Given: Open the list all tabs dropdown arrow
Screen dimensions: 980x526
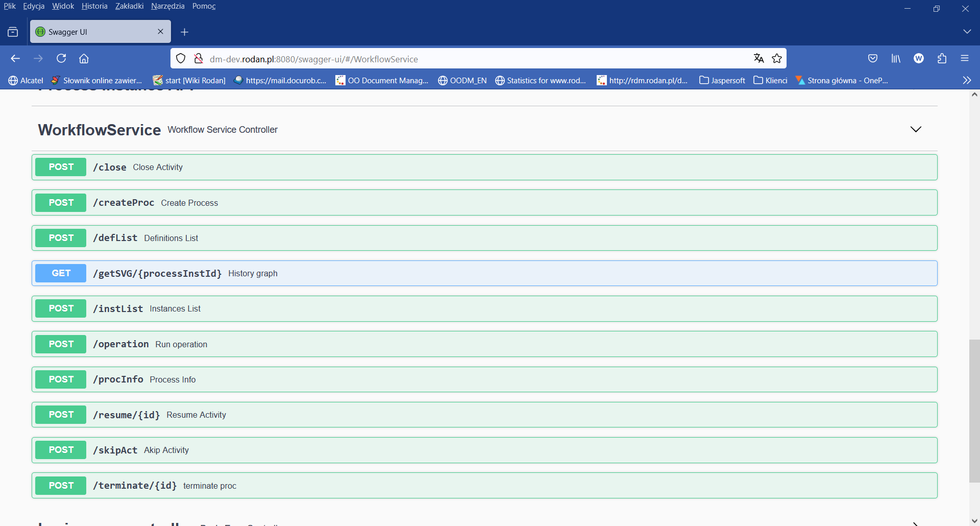Looking at the screenshot, I should tap(967, 31).
